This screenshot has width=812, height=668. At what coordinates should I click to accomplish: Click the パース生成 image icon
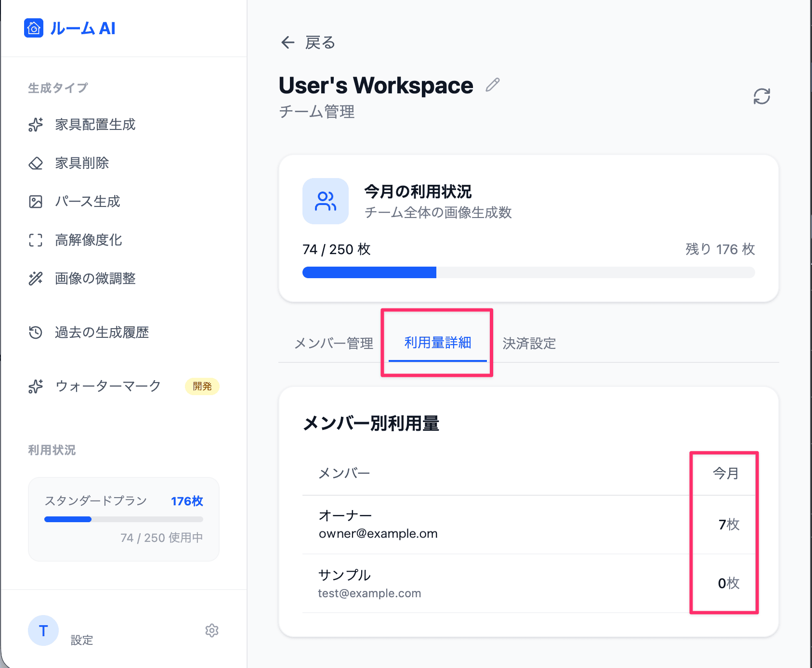(x=36, y=202)
